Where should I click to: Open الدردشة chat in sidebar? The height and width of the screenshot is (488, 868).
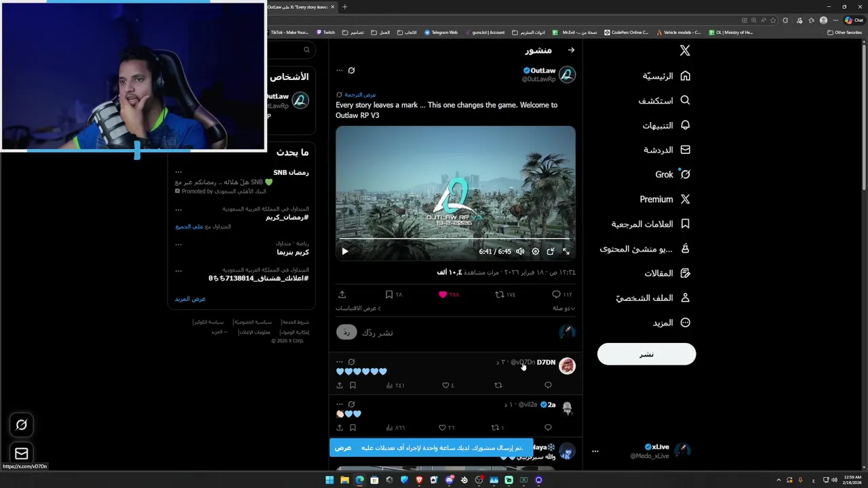tap(667, 150)
